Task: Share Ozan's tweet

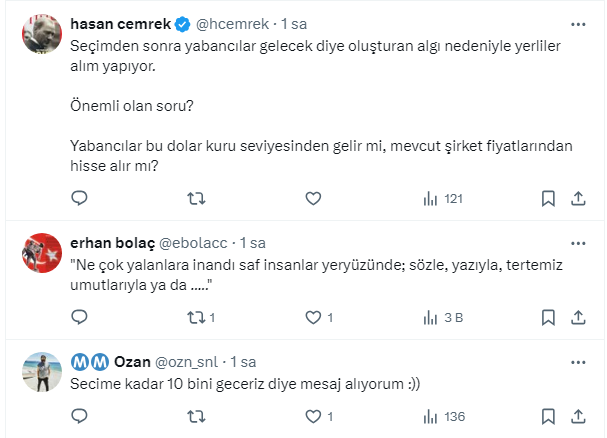Action: 577,416
